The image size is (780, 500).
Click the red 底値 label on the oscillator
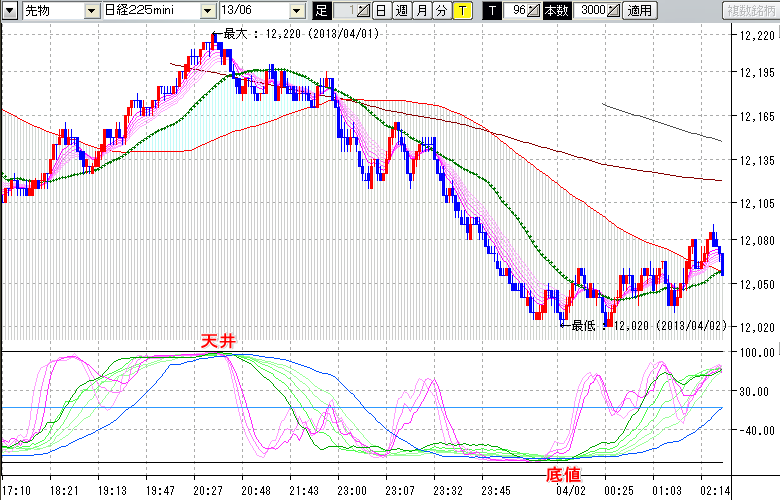pyautogui.click(x=561, y=472)
